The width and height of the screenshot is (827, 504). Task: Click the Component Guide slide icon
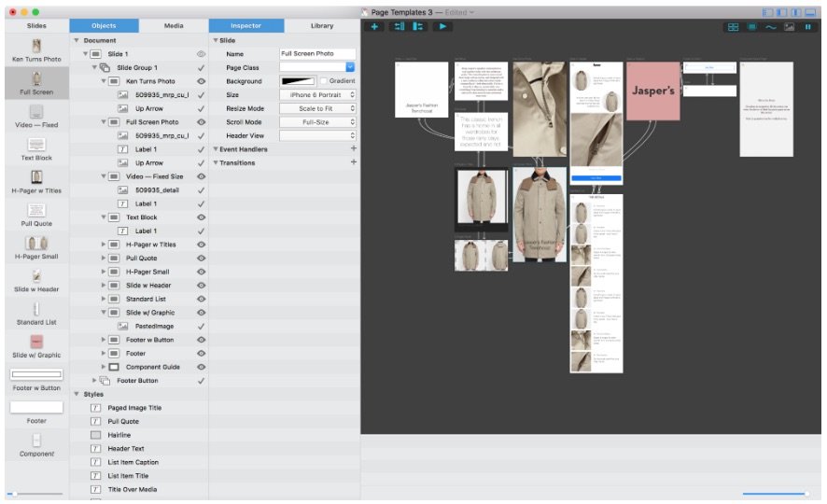tap(114, 367)
